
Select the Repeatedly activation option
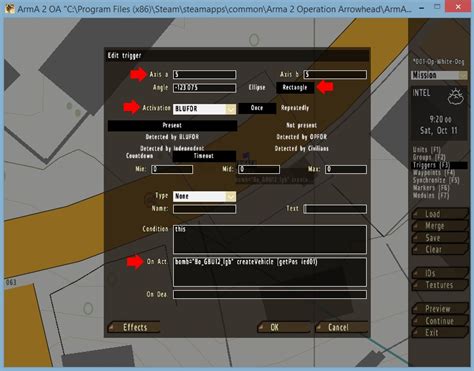[295, 108]
